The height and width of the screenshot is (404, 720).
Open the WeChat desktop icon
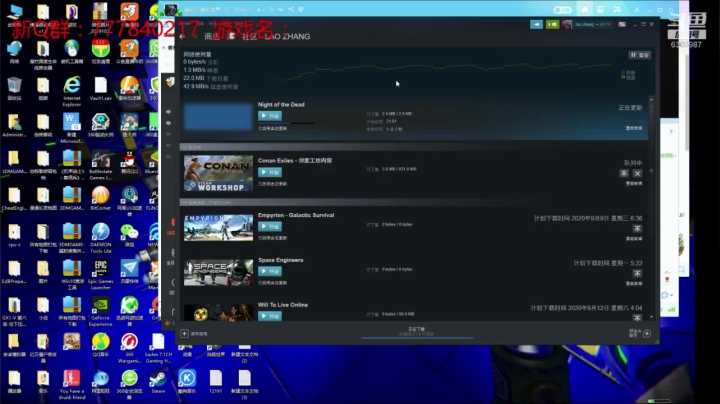[129, 235]
